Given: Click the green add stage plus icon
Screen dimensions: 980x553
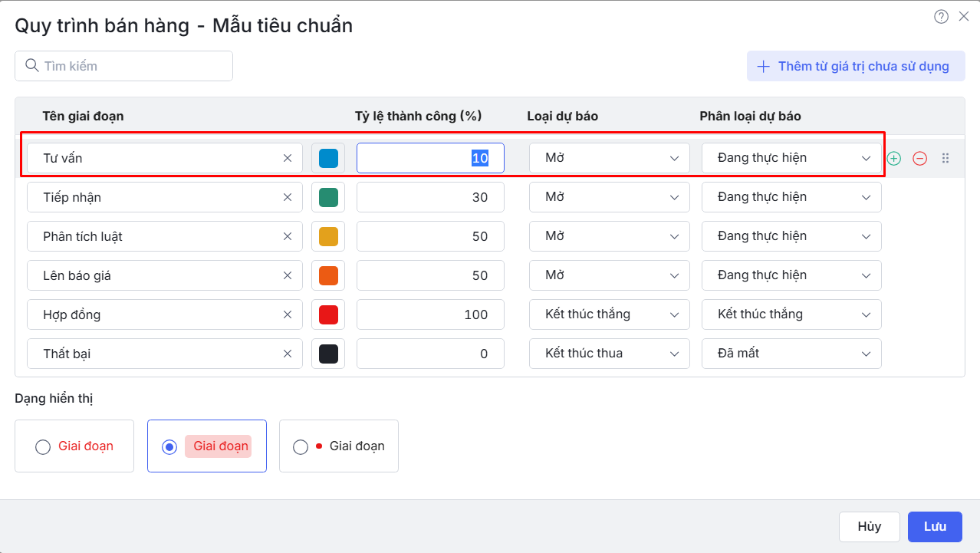Looking at the screenshot, I should click(893, 159).
